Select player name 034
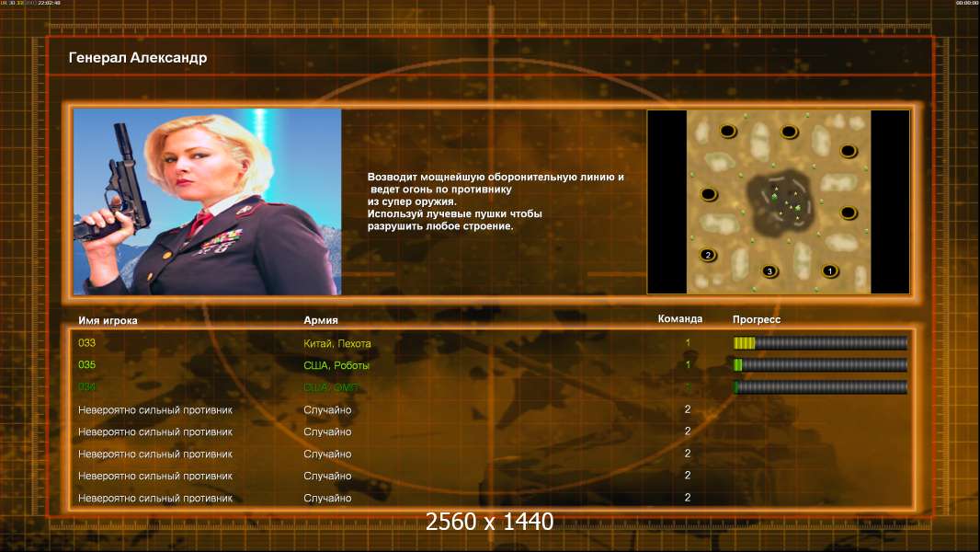Viewport: 980px width, 552px height. (86, 387)
